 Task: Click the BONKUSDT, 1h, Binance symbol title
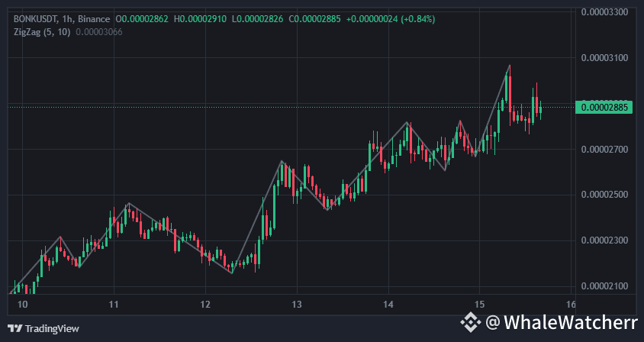[62, 19]
